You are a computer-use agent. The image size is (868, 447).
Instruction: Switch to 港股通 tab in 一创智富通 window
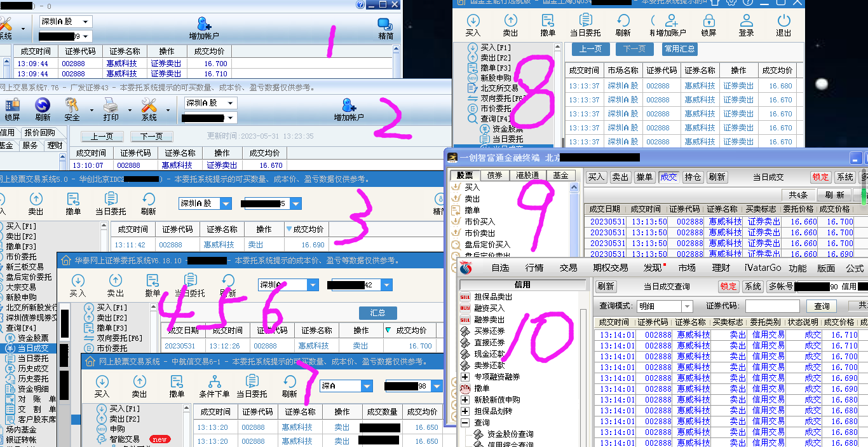(x=527, y=175)
